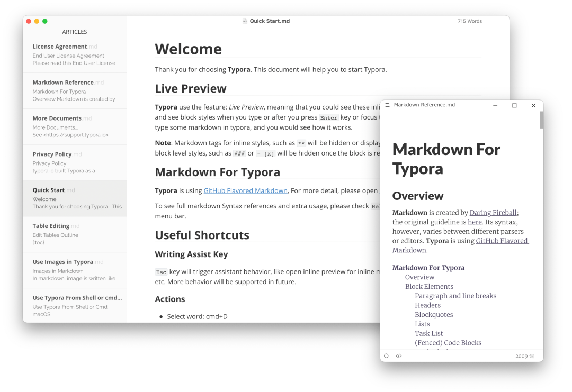The image size is (572, 392).
Task: Click the Quick Start.md window title
Action: (270, 21)
